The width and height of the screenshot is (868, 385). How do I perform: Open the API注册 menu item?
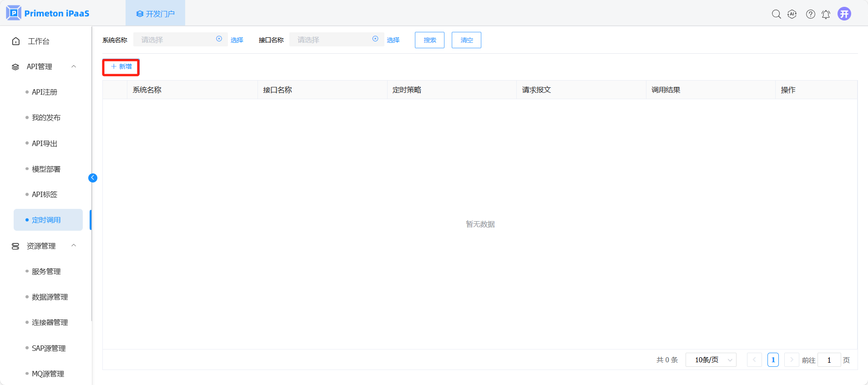coord(45,92)
